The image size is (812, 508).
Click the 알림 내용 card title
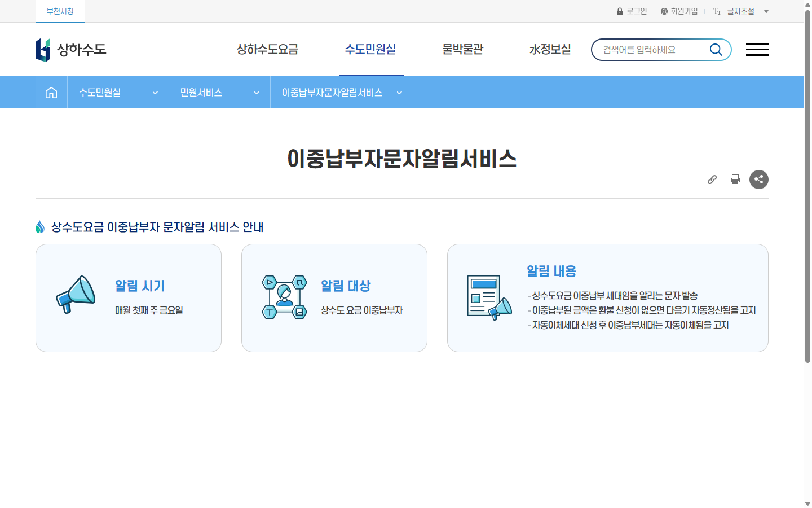click(x=551, y=271)
